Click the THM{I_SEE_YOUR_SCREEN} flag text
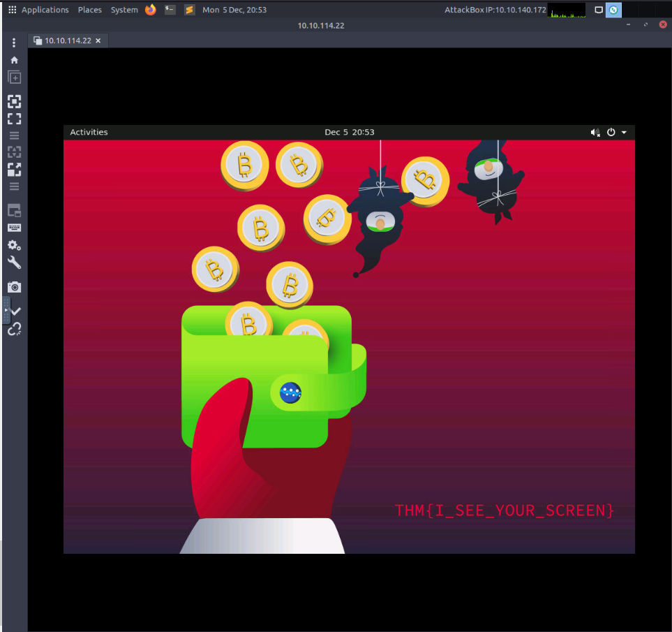This screenshot has width=672, height=632. coord(504,510)
